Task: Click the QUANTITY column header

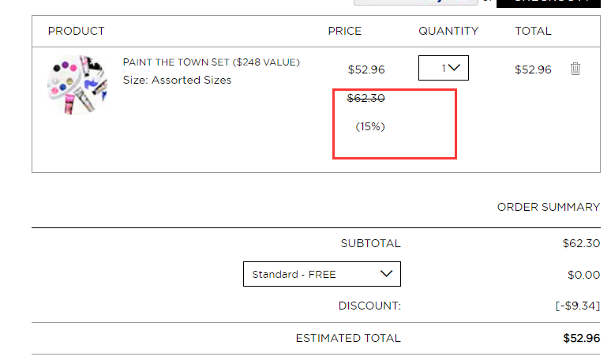Action: [448, 31]
